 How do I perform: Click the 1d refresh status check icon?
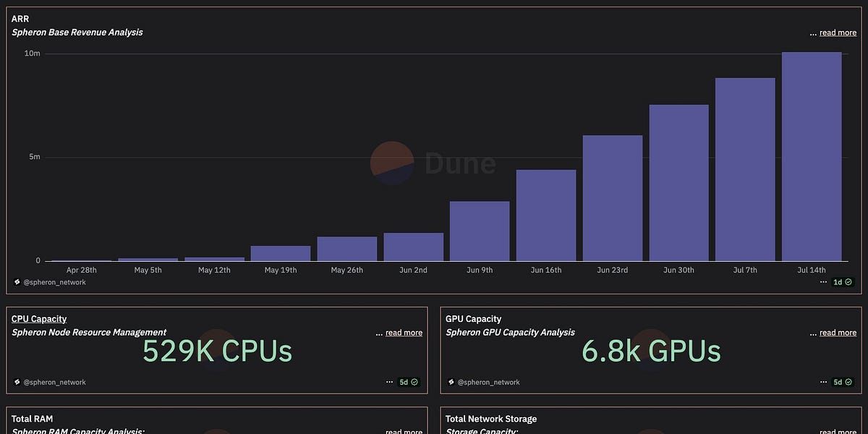click(848, 282)
